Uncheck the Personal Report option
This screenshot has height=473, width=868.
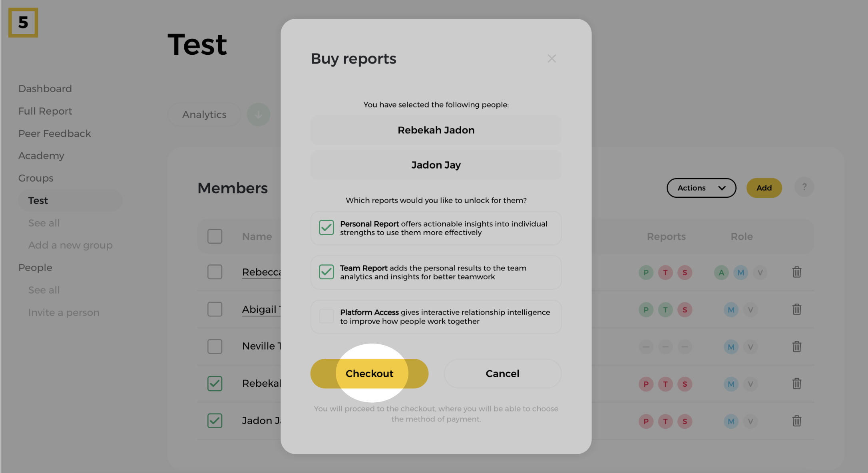[x=326, y=228]
